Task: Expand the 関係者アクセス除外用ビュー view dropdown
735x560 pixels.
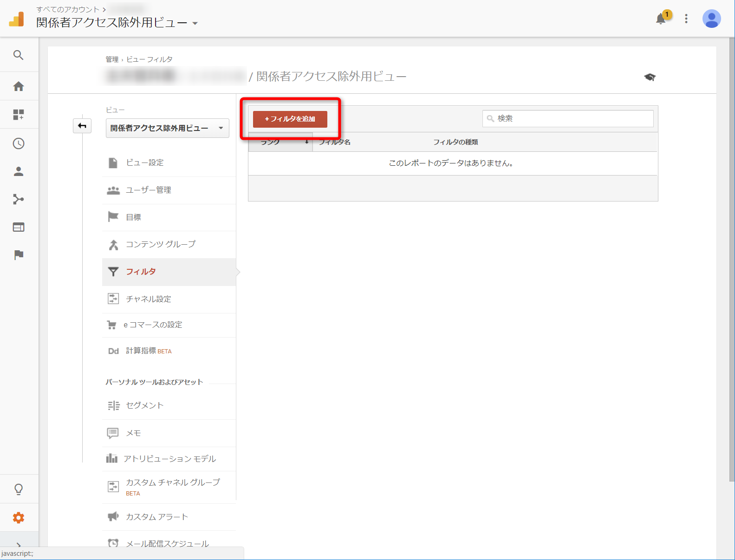Action: pyautogui.click(x=167, y=128)
